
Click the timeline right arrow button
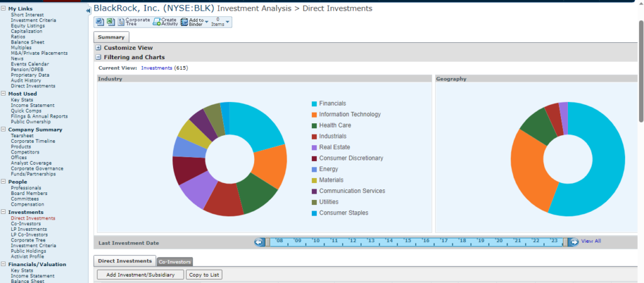coord(574,242)
